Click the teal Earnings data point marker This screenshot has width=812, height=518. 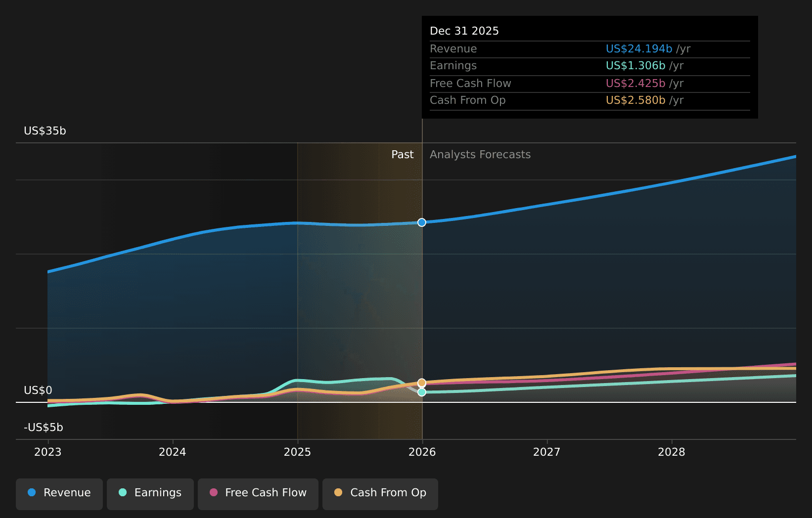(422, 392)
